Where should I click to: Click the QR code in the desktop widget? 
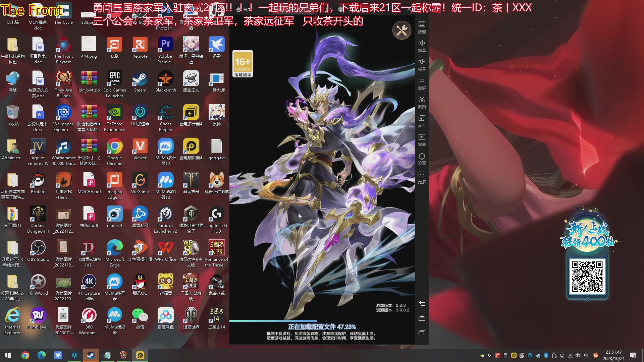tap(587, 277)
